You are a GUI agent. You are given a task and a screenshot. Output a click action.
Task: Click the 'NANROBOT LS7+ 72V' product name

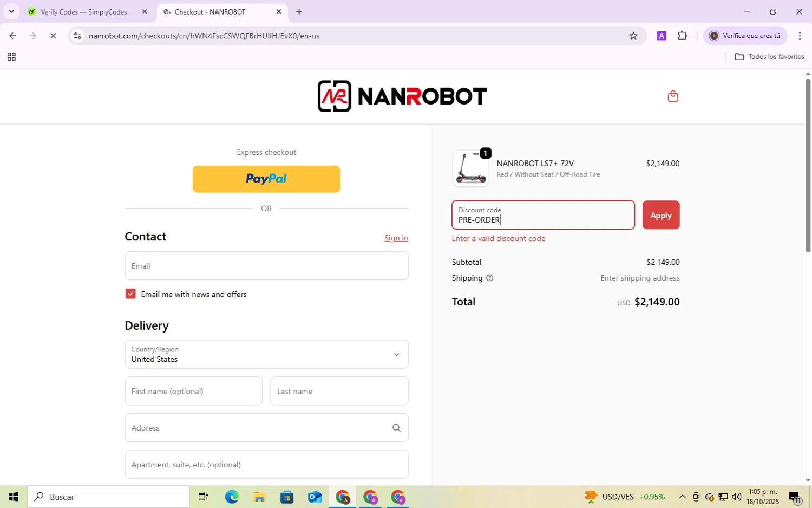[x=535, y=163]
